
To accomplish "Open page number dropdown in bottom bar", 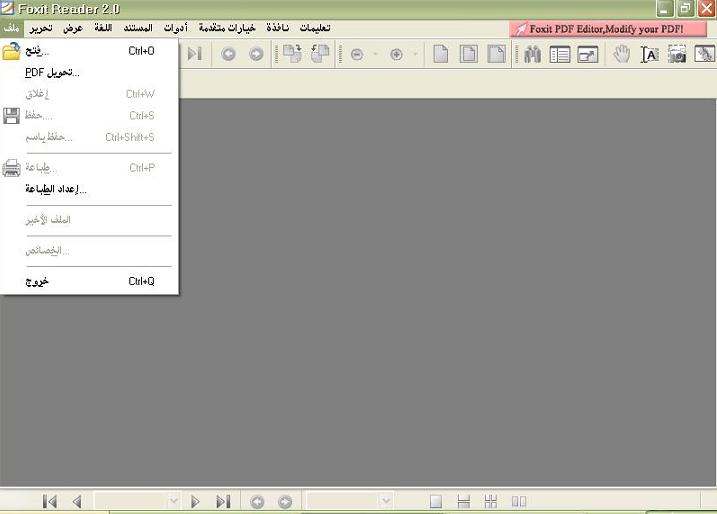I will pyautogui.click(x=172, y=501).
